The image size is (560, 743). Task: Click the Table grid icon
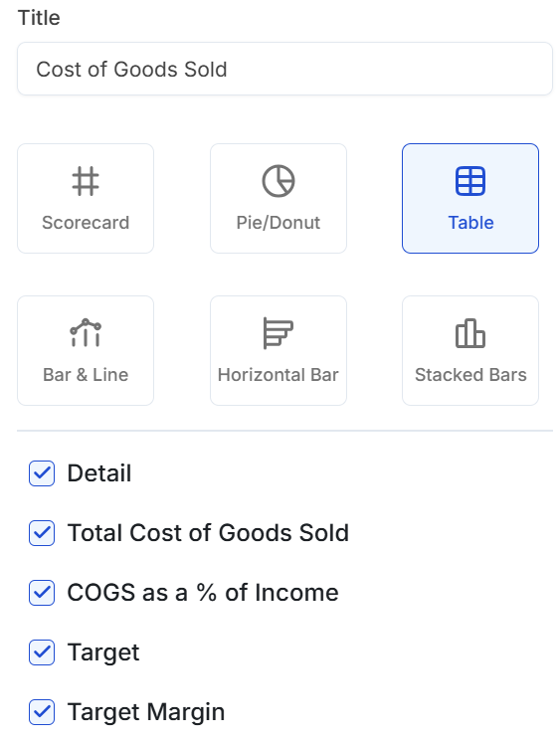pyautogui.click(x=470, y=181)
